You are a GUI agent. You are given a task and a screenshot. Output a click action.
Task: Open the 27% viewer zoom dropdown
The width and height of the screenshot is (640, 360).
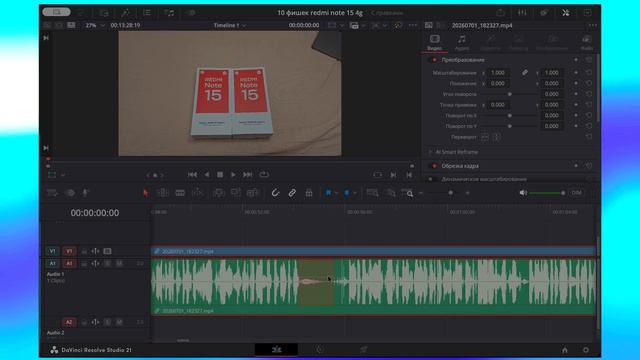[94, 25]
